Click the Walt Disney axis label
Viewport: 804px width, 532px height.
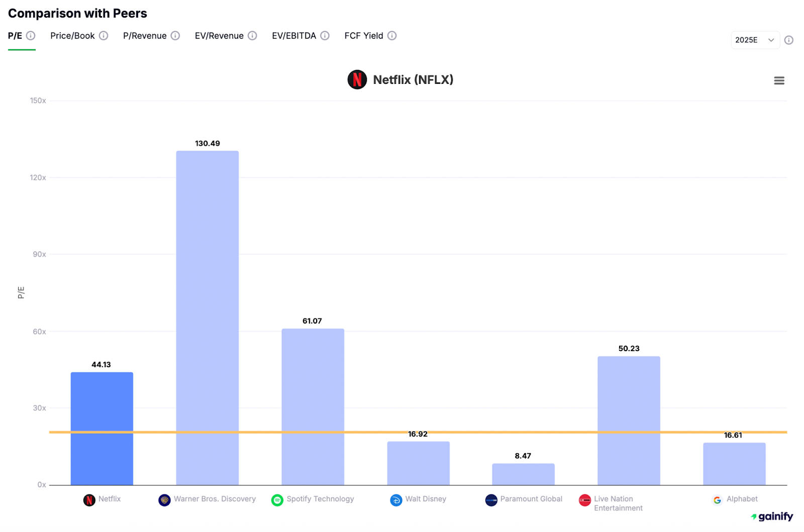tap(426, 499)
